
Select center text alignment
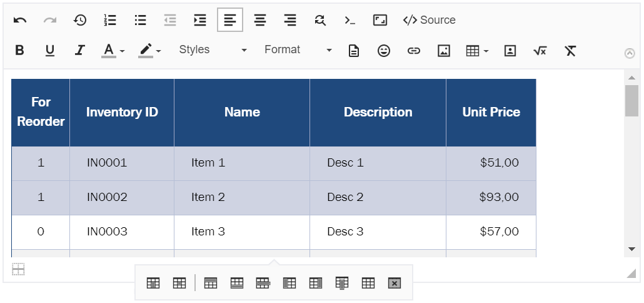point(260,20)
